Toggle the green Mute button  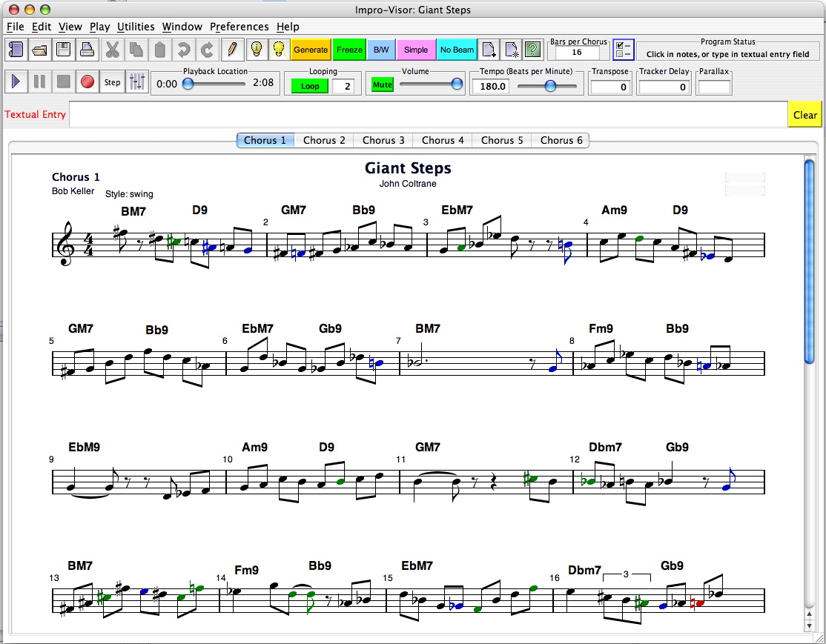tap(383, 84)
